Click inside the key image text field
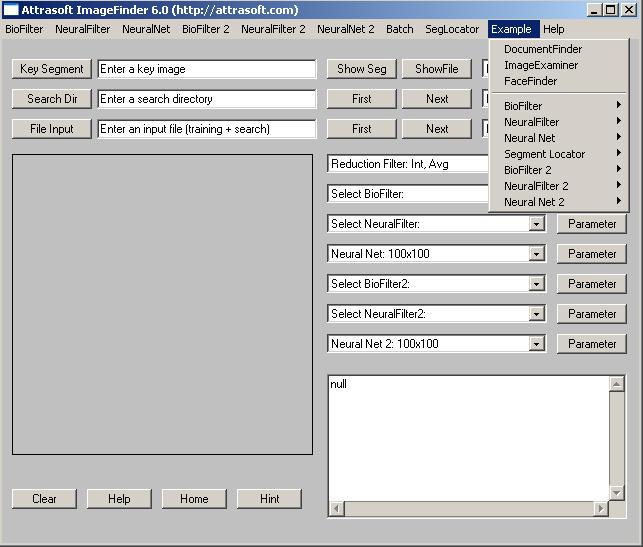Image resolution: width=643 pixels, height=547 pixels. [206, 69]
